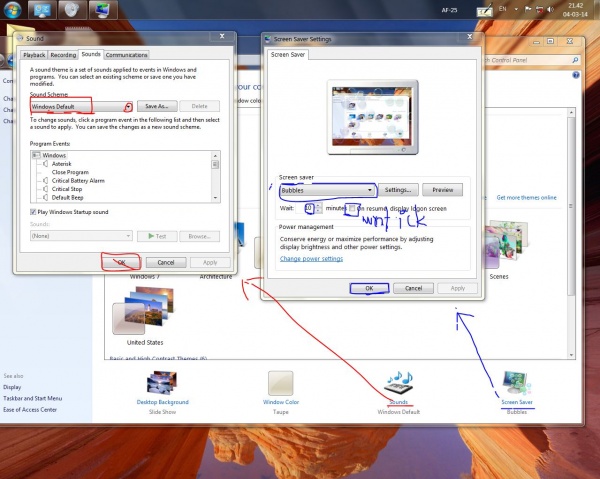Click the themes list scrollbar down arrow

click(x=571, y=355)
